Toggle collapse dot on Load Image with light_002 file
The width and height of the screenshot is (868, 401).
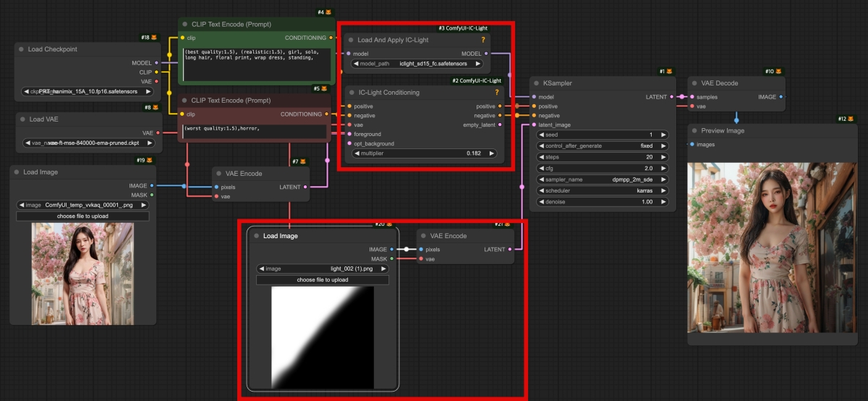tap(255, 236)
